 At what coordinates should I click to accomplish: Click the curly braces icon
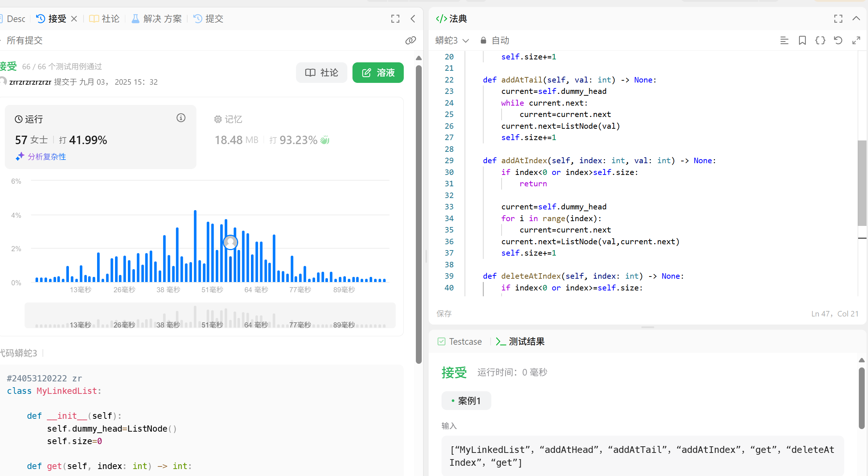(820, 40)
